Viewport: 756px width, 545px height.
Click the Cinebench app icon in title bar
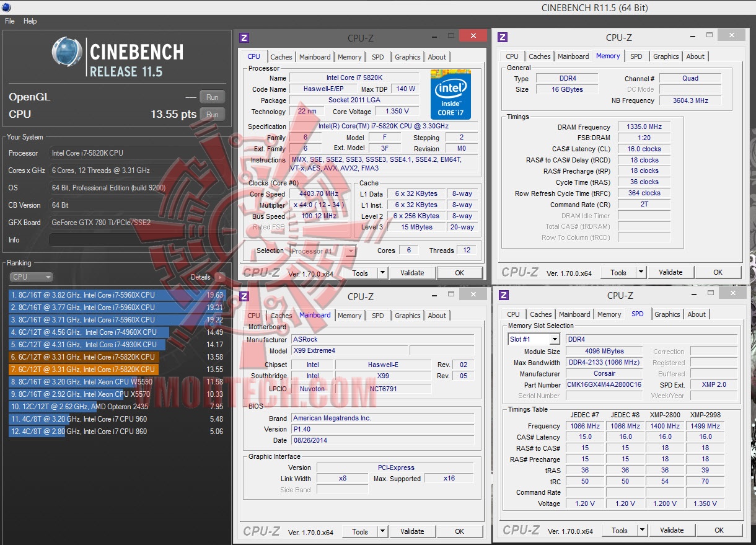point(6,7)
